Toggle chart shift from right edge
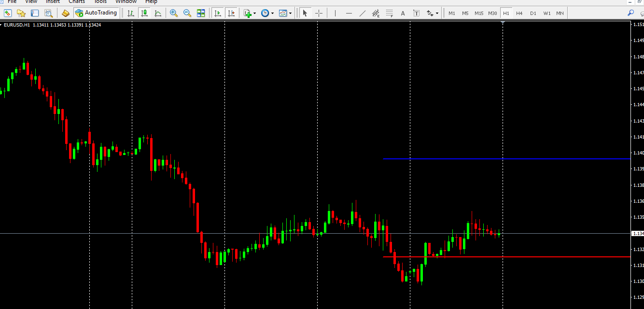Screen dimensions: 644x309 [231, 13]
